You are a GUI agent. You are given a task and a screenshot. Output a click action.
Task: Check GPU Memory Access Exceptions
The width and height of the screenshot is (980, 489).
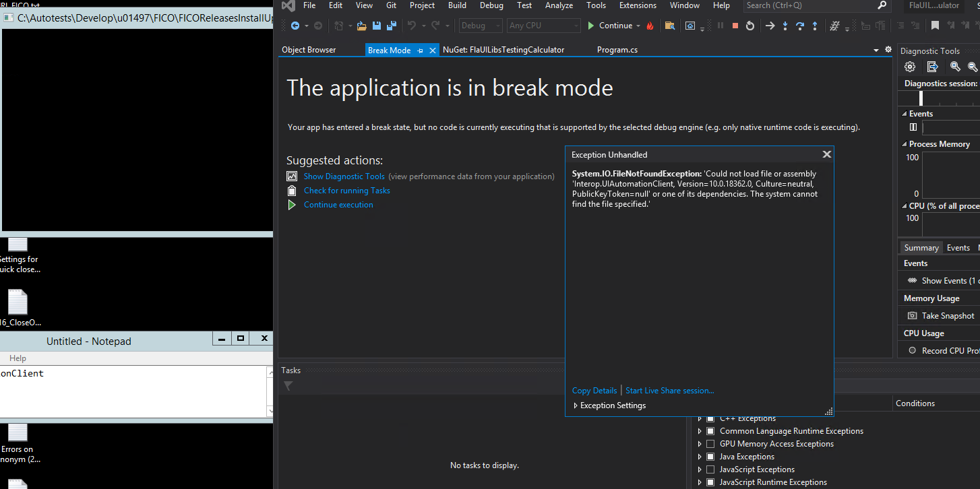tap(710, 443)
